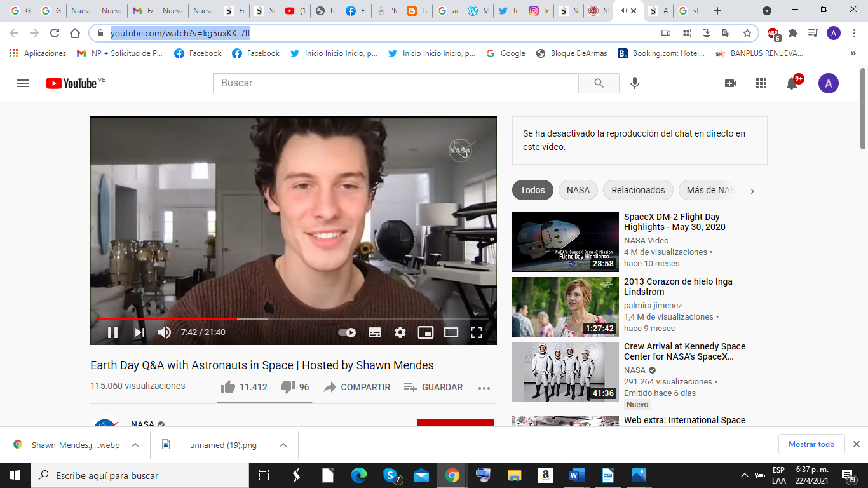
Task: Open YouTube notifications bell
Action: click(x=792, y=83)
